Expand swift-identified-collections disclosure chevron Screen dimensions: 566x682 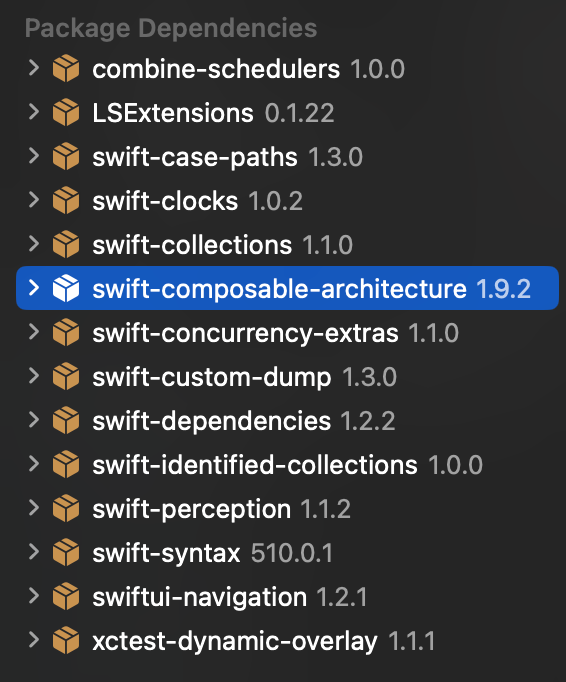(33, 464)
